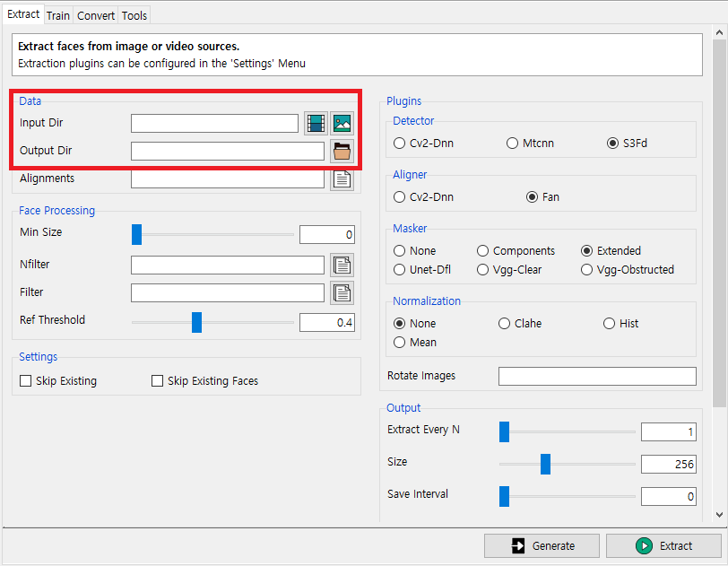Click the video file icon for Input Dir
Viewport: 728px width, 566px height.
click(316, 124)
